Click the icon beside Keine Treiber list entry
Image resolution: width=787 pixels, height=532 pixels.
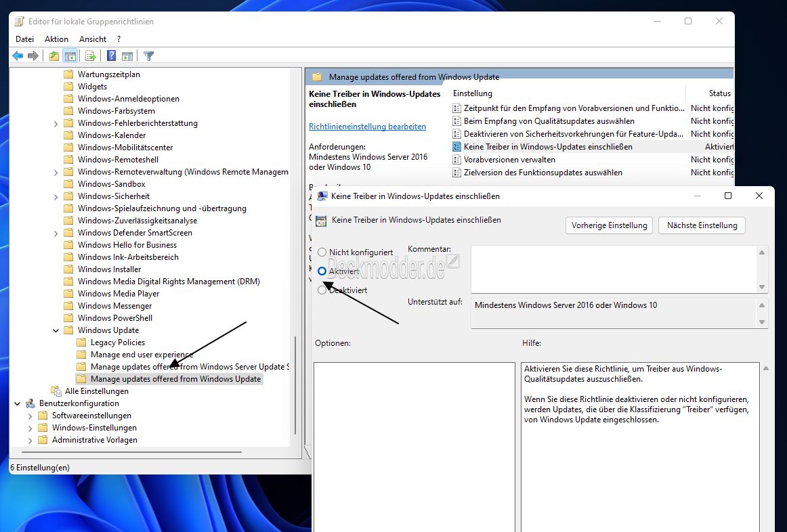tap(456, 146)
